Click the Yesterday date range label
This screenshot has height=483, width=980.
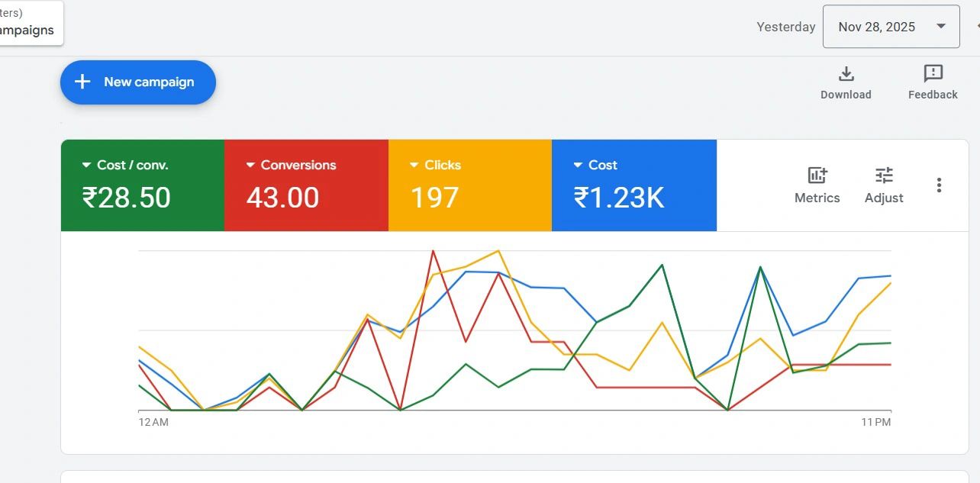coord(785,27)
